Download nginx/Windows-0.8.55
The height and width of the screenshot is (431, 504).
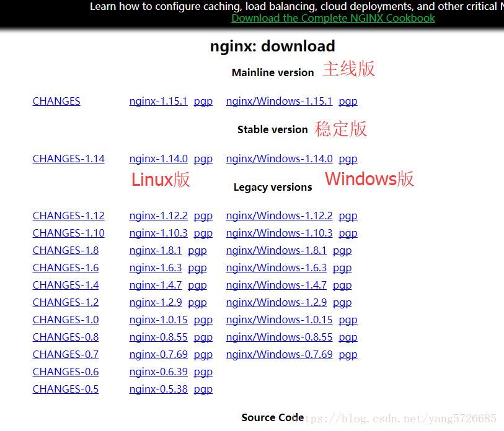pyautogui.click(x=280, y=337)
